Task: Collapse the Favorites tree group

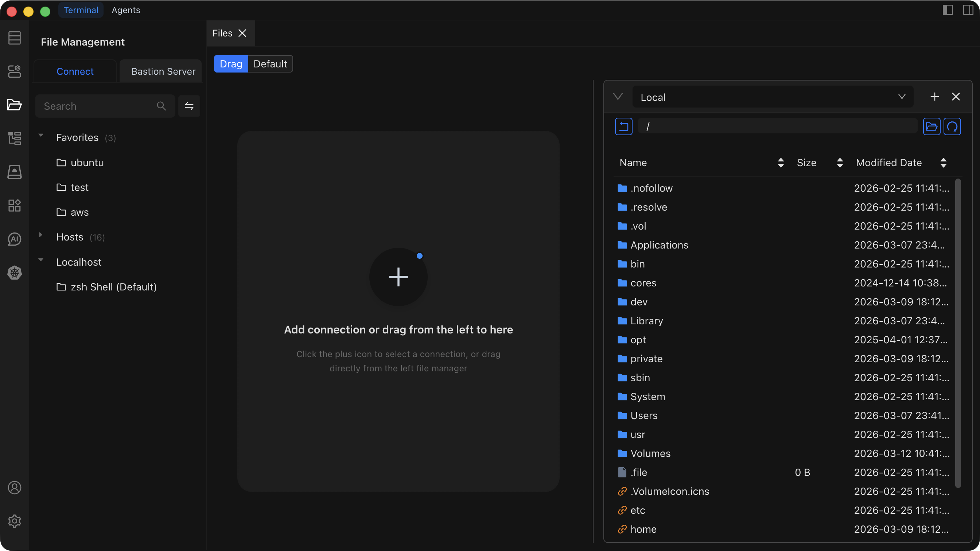Action: click(41, 136)
